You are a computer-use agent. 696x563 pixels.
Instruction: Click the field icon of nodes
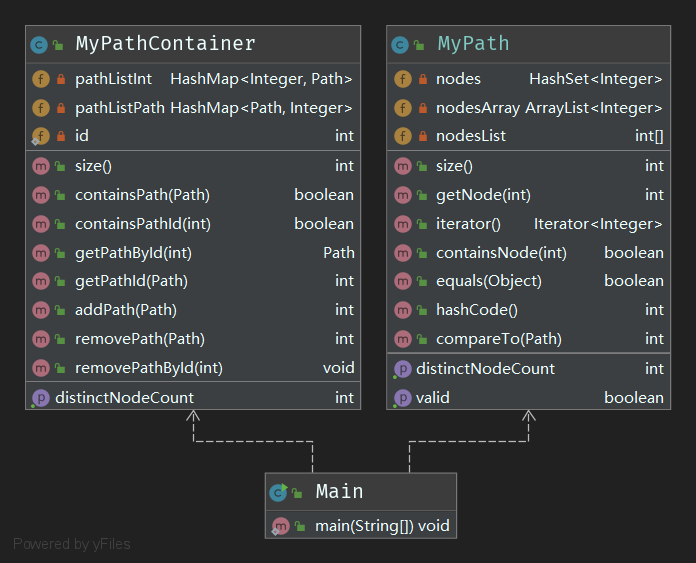403,79
